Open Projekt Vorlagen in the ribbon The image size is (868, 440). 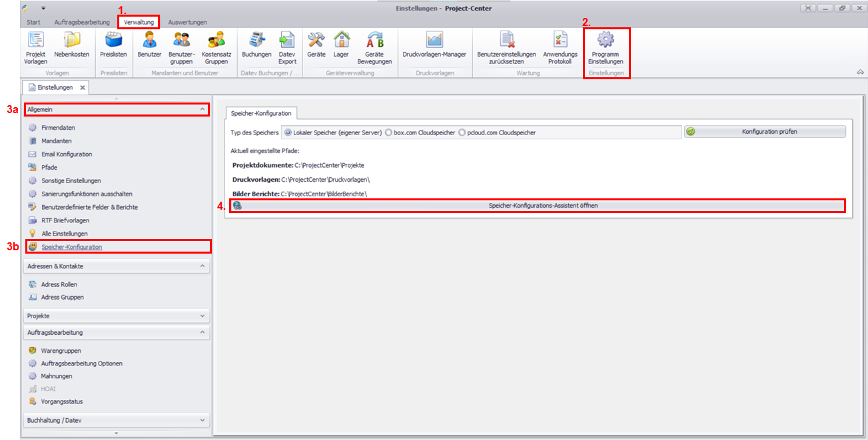35,42
